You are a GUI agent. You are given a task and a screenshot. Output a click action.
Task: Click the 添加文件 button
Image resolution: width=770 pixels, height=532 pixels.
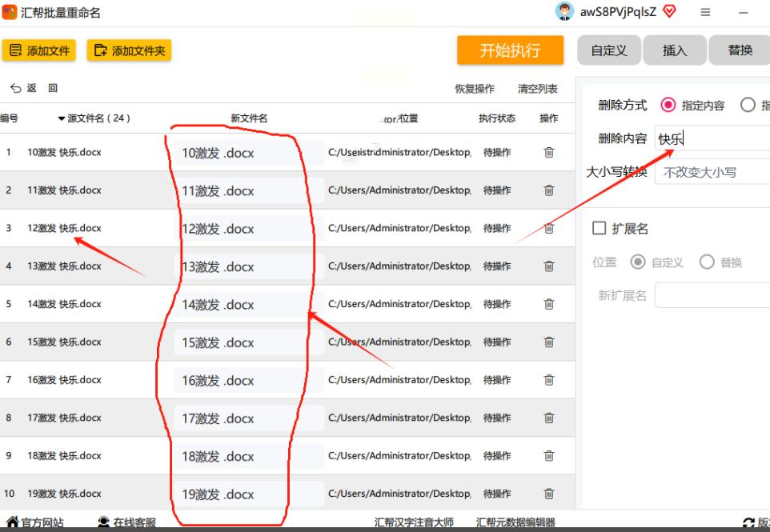(x=38, y=50)
